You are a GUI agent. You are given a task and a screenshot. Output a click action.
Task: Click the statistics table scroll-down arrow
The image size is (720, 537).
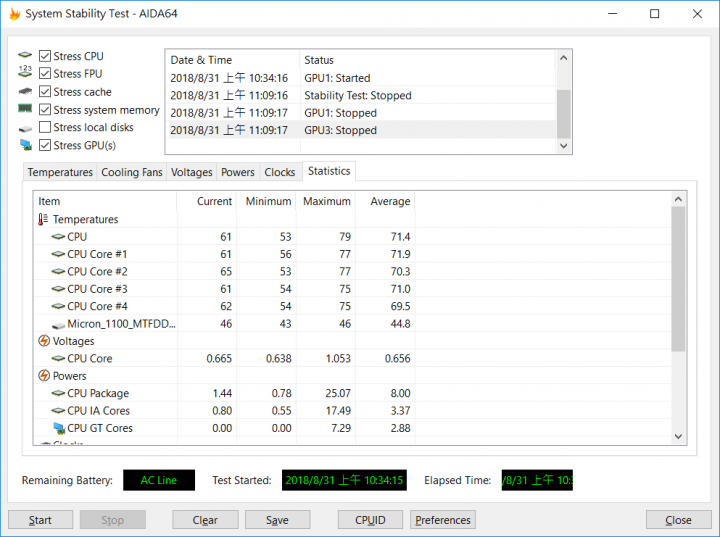678,436
